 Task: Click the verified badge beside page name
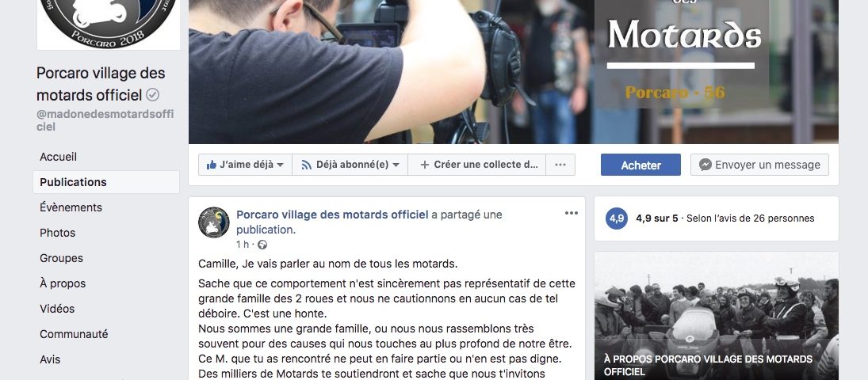pos(153,95)
